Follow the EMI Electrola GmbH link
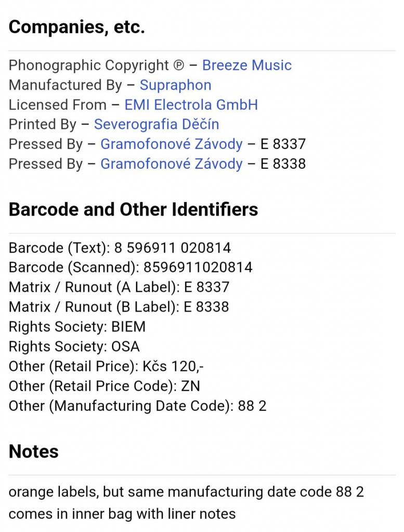Viewport: 404px width, 532px height. pyautogui.click(x=191, y=105)
